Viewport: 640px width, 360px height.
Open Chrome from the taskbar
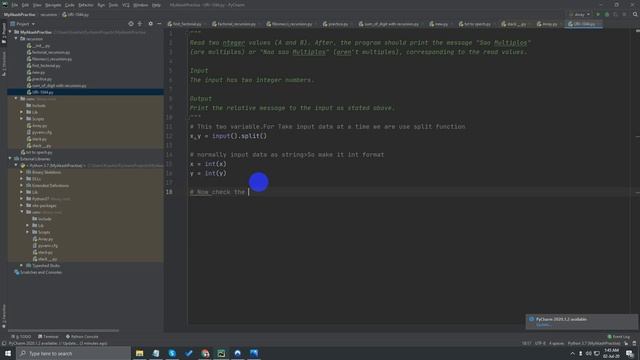pos(205,353)
